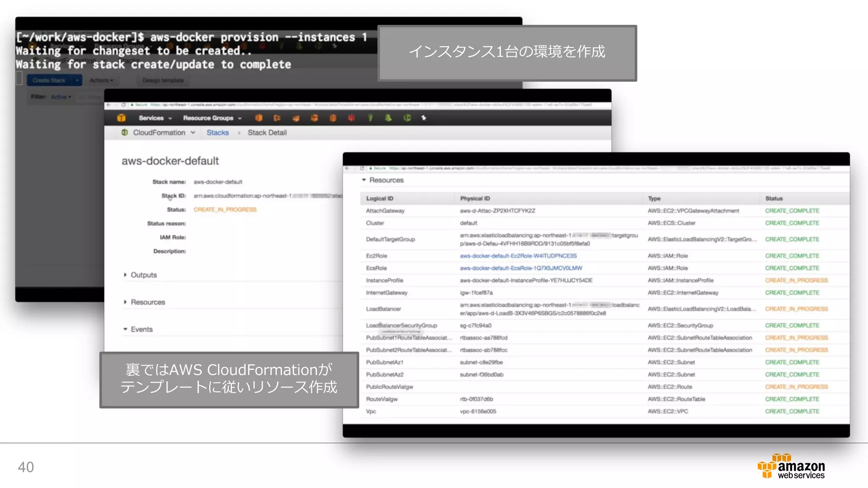The image size is (868, 488).
Task: Go to Stacks breadcrumb link
Action: point(217,133)
